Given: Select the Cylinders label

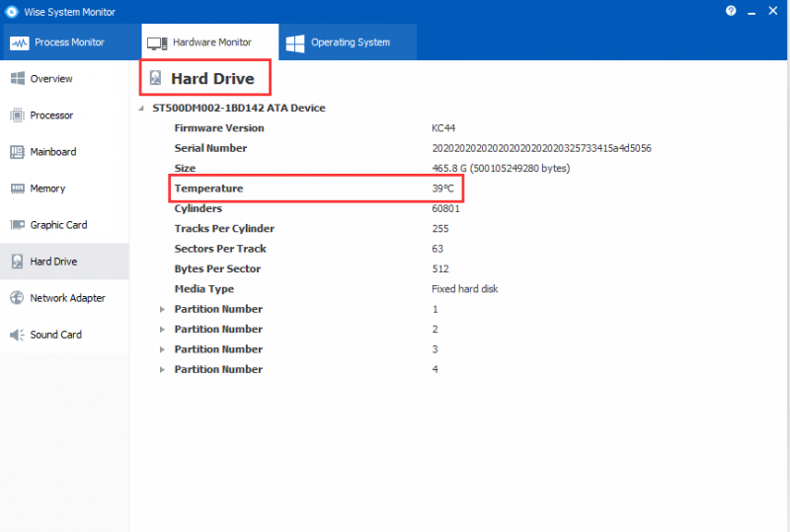Looking at the screenshot, I should (x=198, y=208).
